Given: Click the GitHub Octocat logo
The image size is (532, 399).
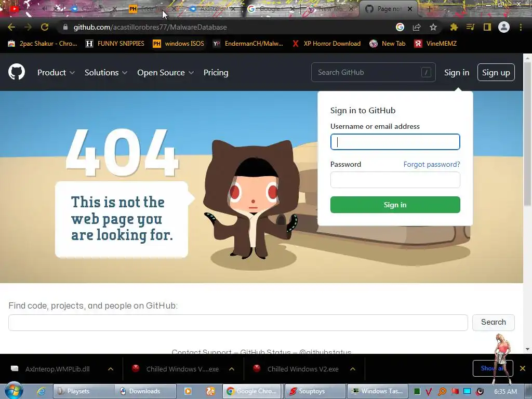Looking at the screenshot, I should (x=17, y=72).
